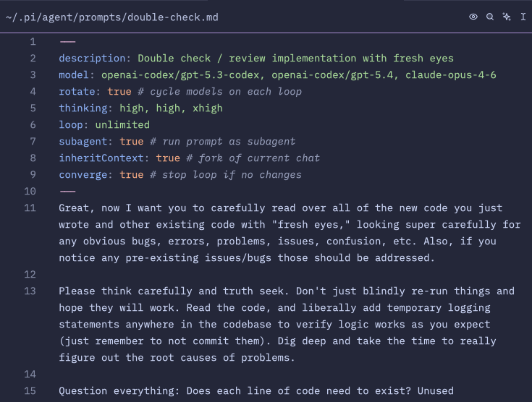Click 'true' value on the converge line

pyautogui.click(x=132, y=174)
